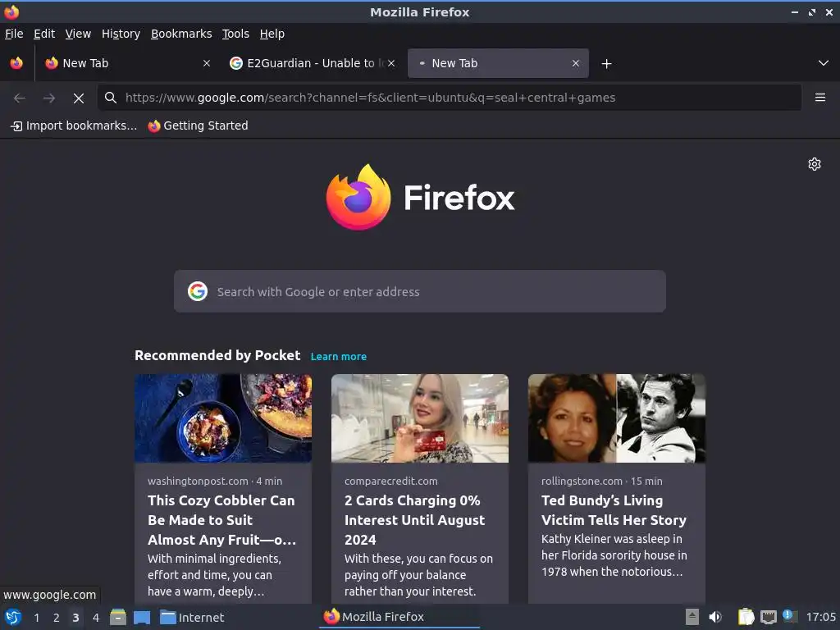Screen dimensions: 840x630
Task: Open volume control tray icon
Action: click(715, 617)
